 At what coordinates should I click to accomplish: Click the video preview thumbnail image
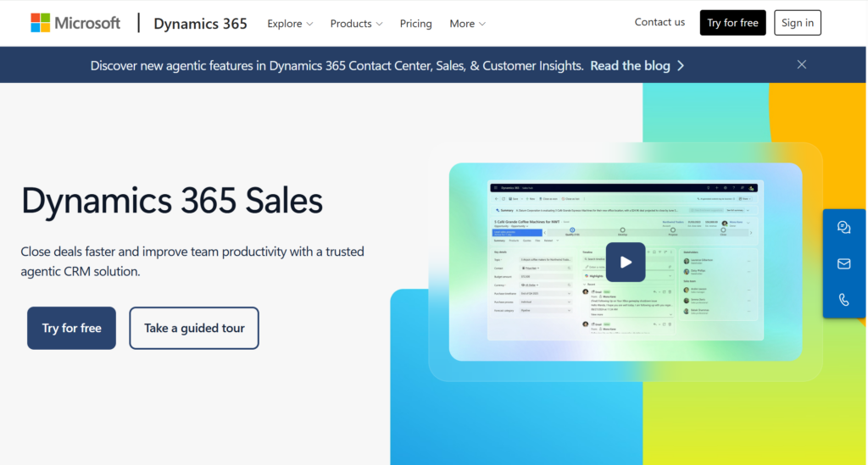[626, 262]
